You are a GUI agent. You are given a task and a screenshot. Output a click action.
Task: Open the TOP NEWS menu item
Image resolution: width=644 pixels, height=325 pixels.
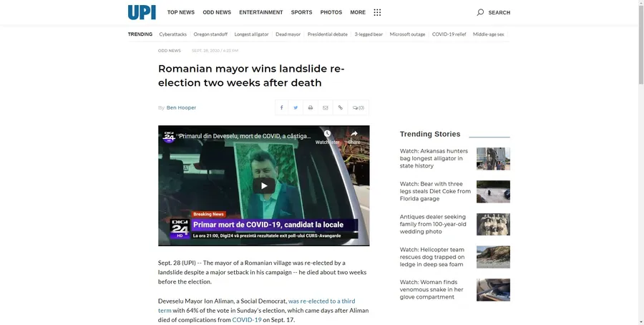[x=180, y=12]
